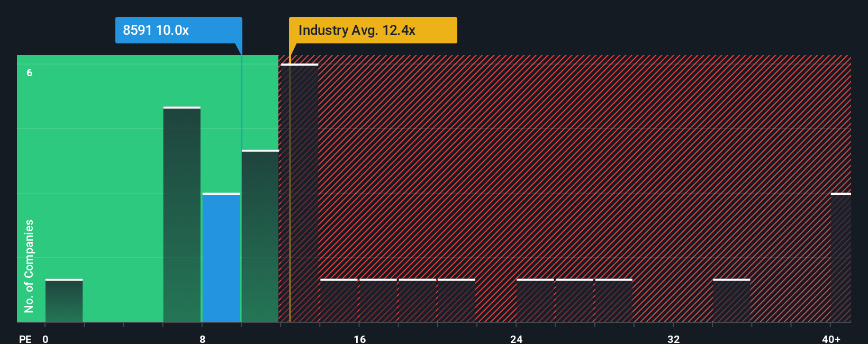Click the No. of Companies axis title
This screenshot has width=868, height=344.
pyautogui.click(x=29, y=266)
